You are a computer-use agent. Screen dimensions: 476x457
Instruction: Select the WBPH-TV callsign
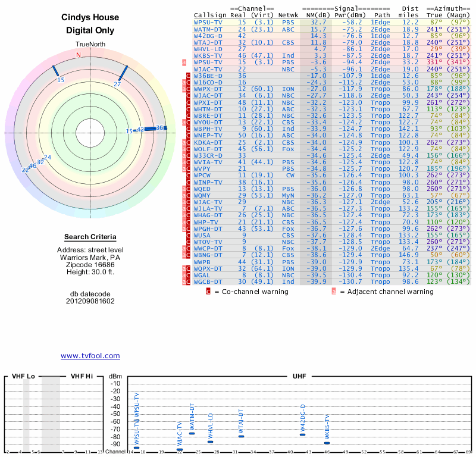[x=208, y=129]
